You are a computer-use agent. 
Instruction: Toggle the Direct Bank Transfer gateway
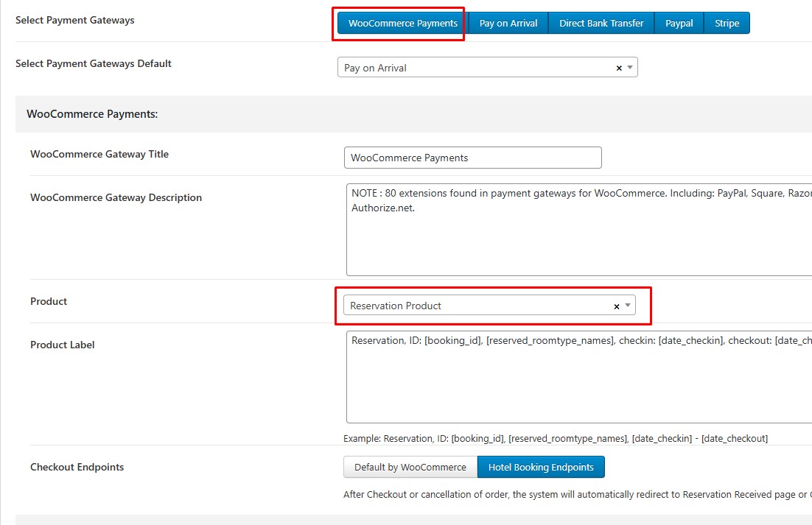(x=601, y=23)
